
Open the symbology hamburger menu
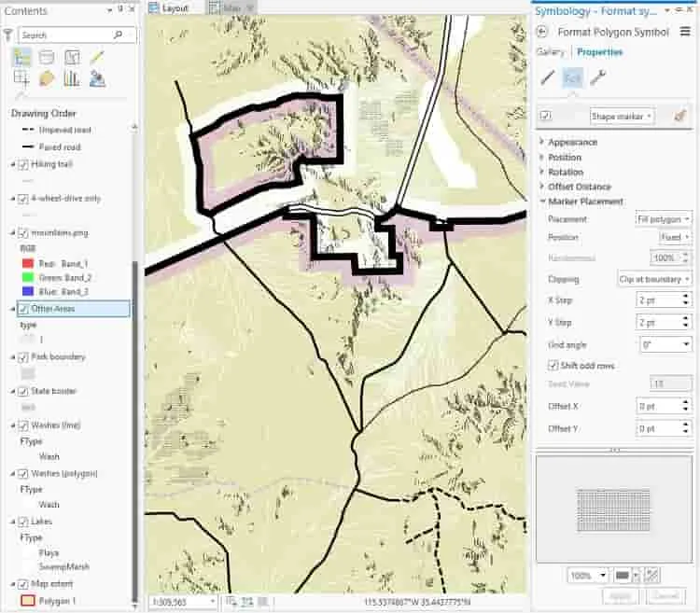tap(685, 32)
